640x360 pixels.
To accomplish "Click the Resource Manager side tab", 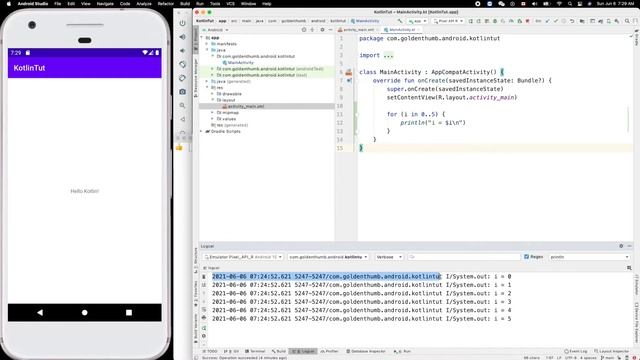I will point(196,78).
